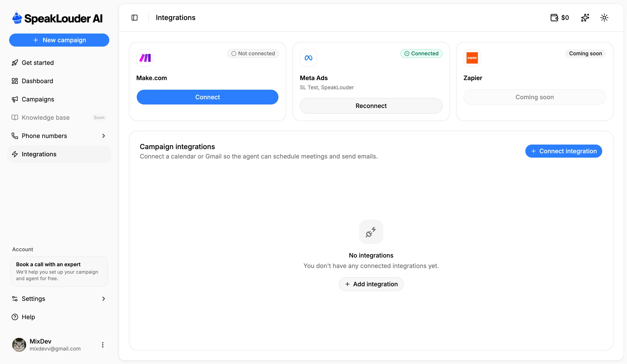Click the Connect integration button
The image size is (627, 364).
point(564,151)
